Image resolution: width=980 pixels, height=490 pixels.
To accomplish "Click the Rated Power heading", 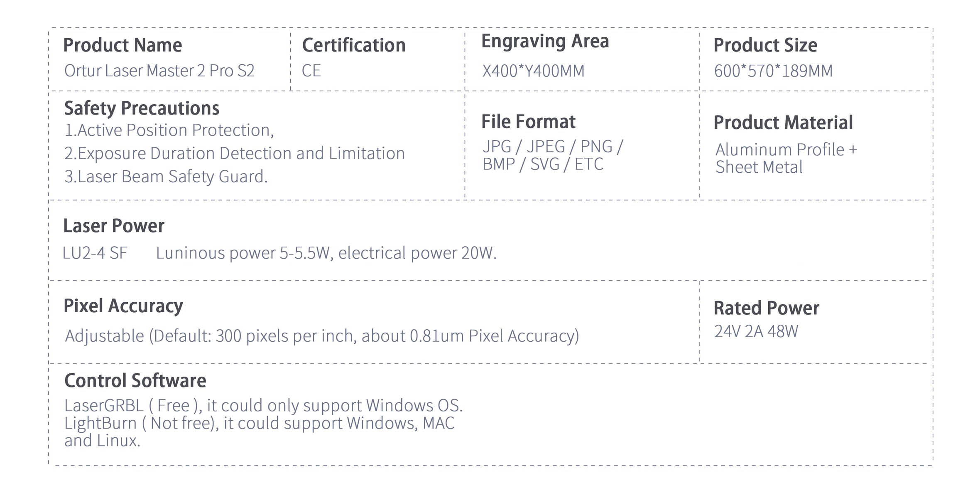I will coord(766,308).
